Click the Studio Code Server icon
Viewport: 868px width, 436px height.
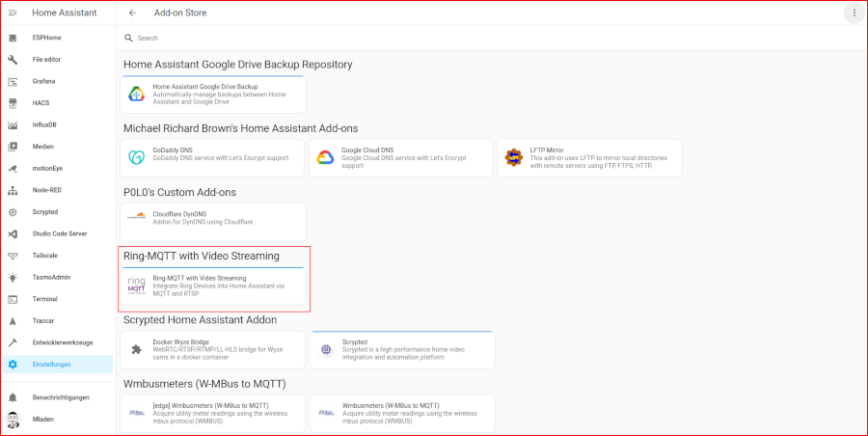pos(13,233)
